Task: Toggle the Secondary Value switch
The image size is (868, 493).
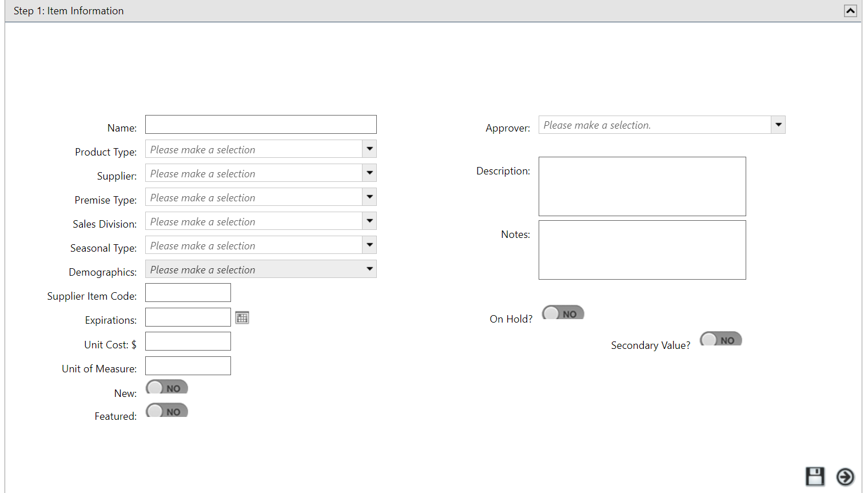Action: [720, 339]
